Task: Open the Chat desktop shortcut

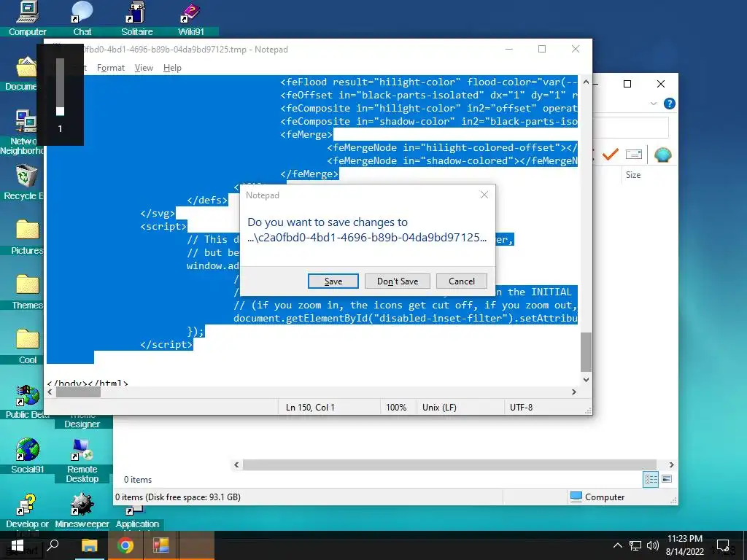Action: coord(82,18)
